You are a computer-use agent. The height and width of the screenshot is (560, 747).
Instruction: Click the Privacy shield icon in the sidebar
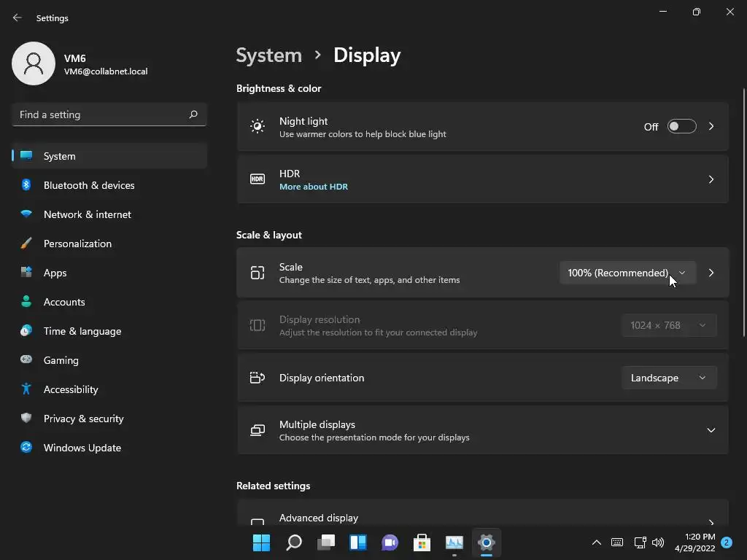pos(26,418)
